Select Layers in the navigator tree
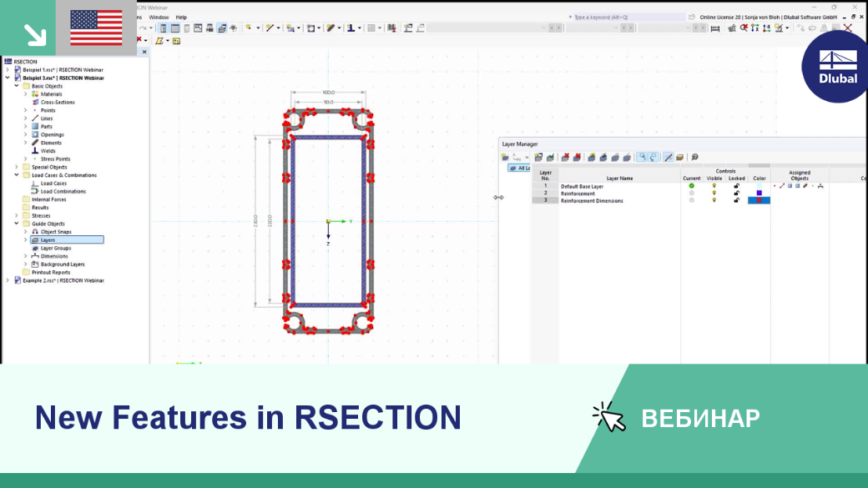The height and width of the screenshot is (488, 868). click(67, 239)
